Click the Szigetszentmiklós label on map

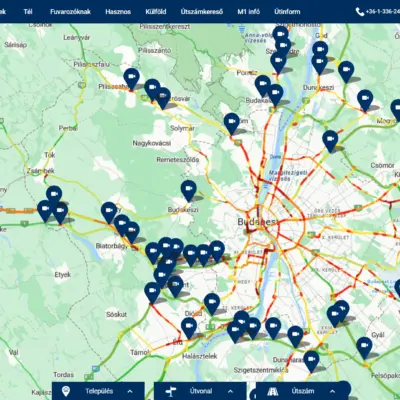pyautogui.click(x=261, y=370)
